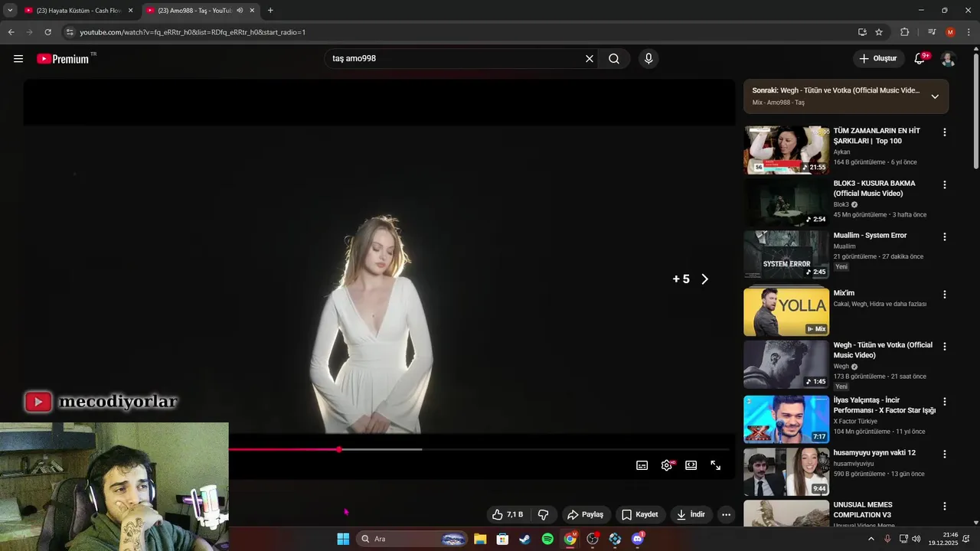Open options for husamyuyu yayın vakti 12
The image size is (980, 551).
click(944, 455)
